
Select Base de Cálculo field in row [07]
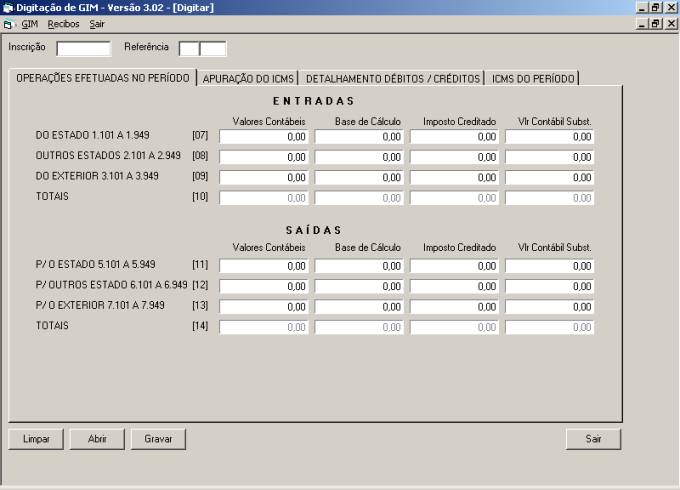coord(359,137)
